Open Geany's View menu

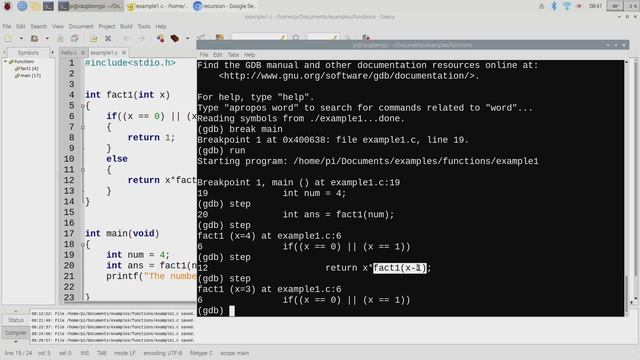[x=58, y=26]
